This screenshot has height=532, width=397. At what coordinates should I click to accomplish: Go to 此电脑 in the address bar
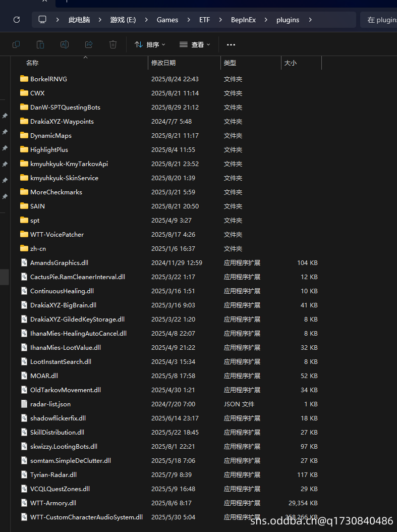pyautogui.click(x=79, y=20)
